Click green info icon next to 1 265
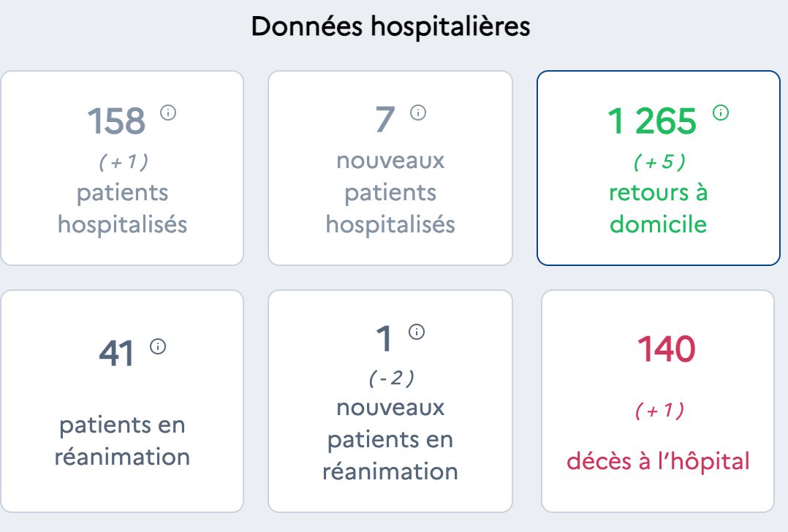The image size is (788, 532). click(x=721, y=113)
